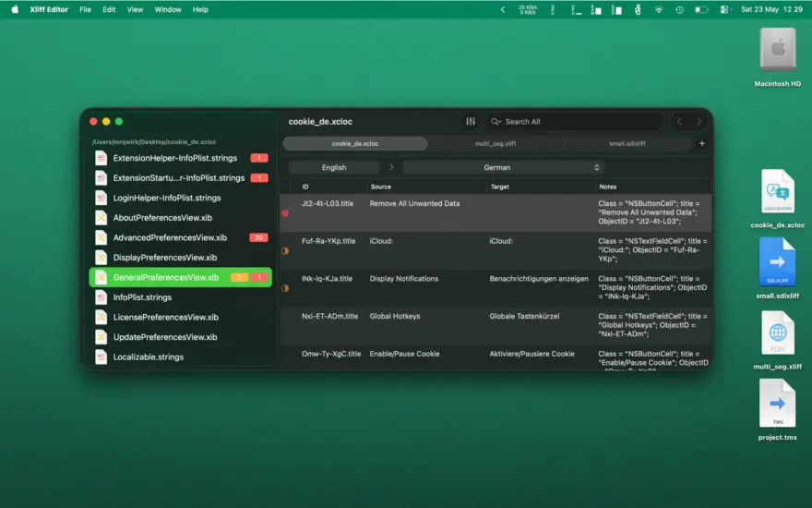Add a new tab with plus button
This screenshot has width=812, height=508.
(x=701, y=143)
